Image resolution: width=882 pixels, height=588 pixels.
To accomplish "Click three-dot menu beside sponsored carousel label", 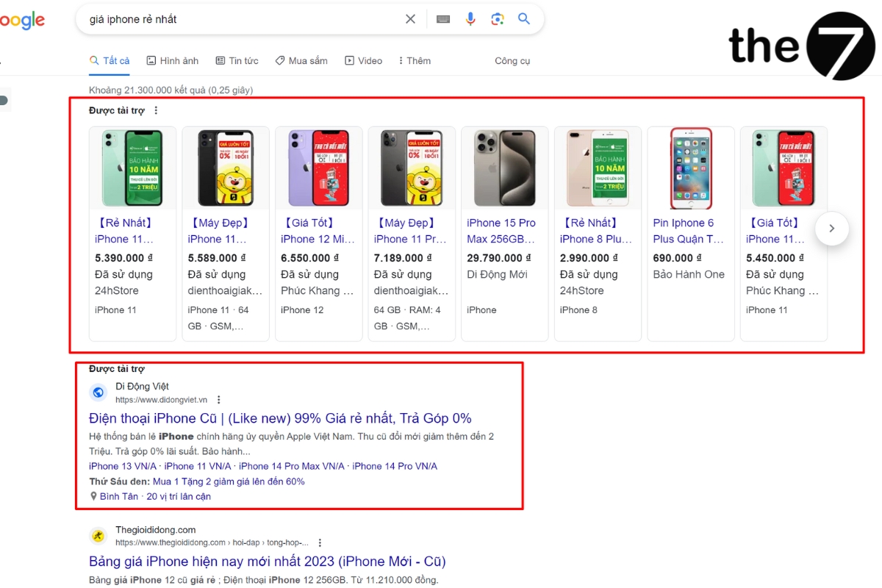I will 155,110.
